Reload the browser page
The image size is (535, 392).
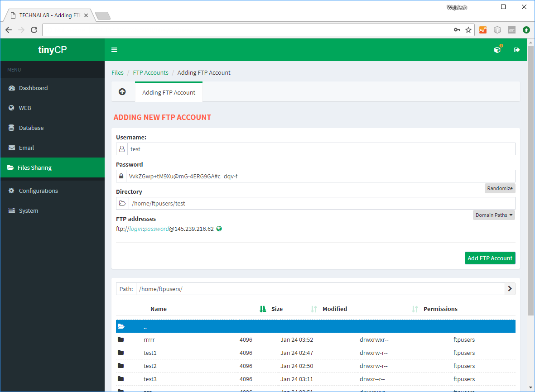(x=34, y=30)
